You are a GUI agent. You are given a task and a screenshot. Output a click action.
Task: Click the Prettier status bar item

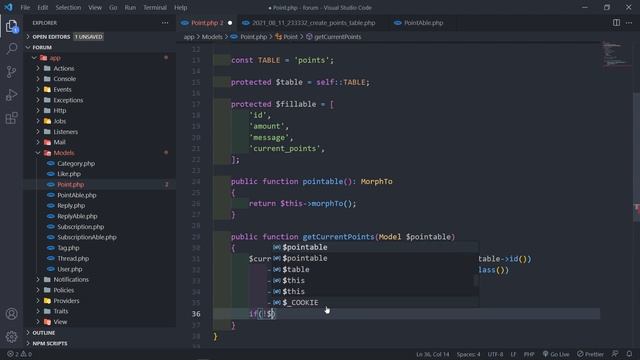[x=590, y=354]
